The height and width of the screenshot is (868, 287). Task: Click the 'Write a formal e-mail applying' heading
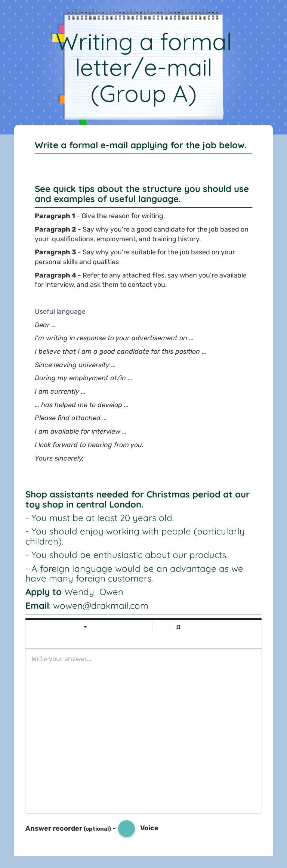tap(141, 145)
